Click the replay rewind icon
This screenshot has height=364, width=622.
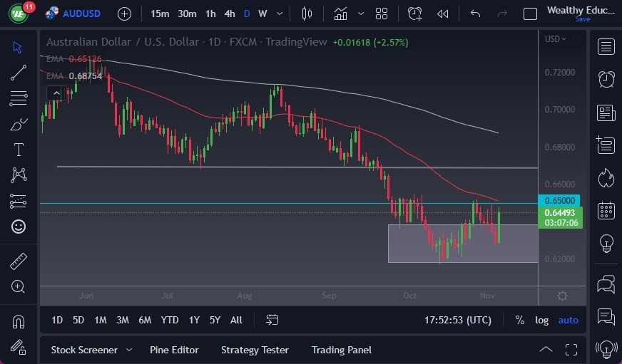tap(443, 14)
